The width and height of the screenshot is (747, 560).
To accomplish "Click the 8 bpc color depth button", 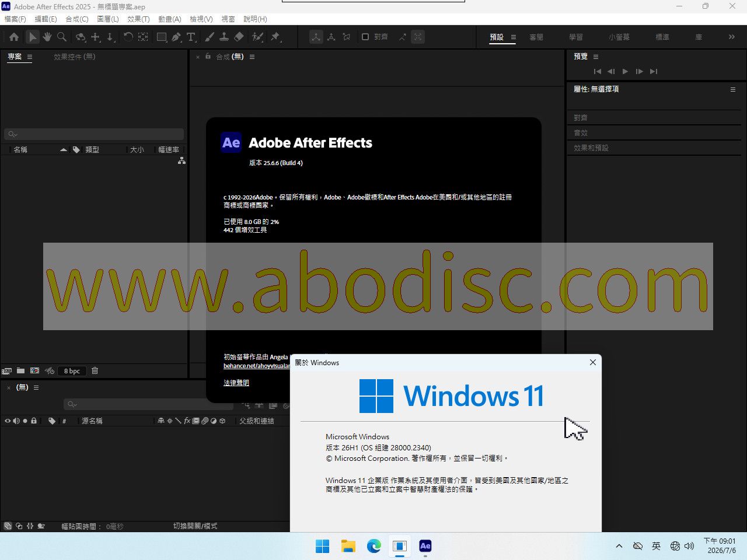I will 72,371.
